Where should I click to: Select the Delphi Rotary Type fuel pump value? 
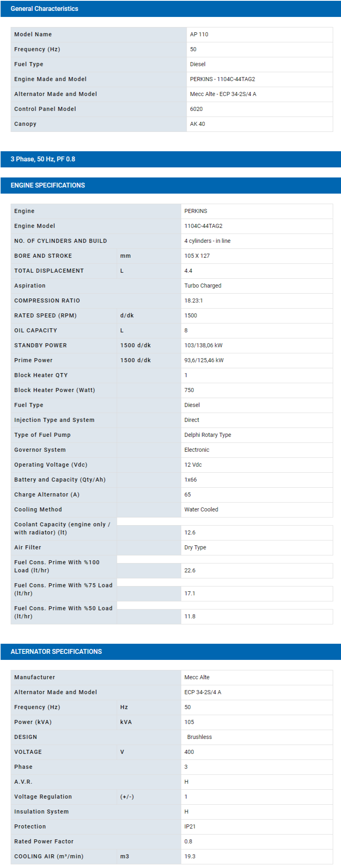(208, 435)
